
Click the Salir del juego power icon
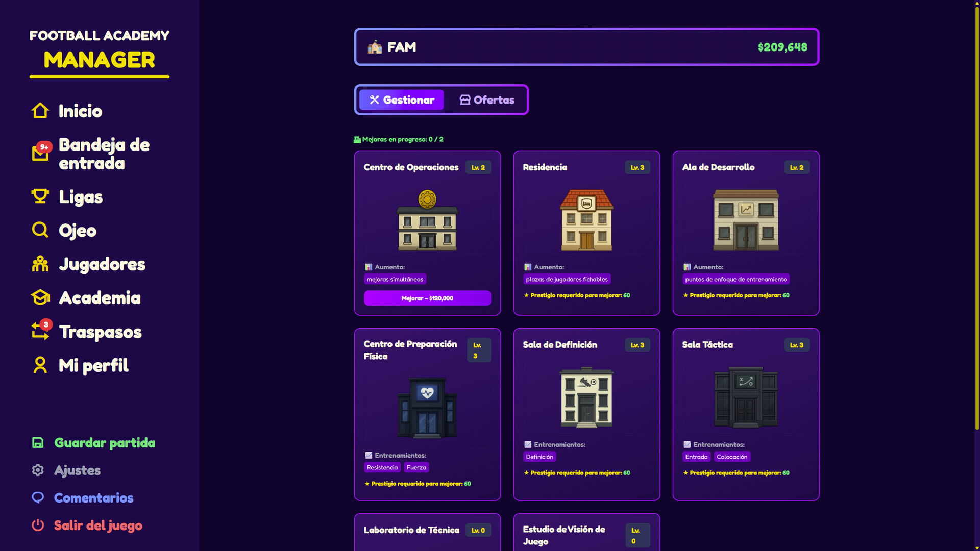click(38, 525)
